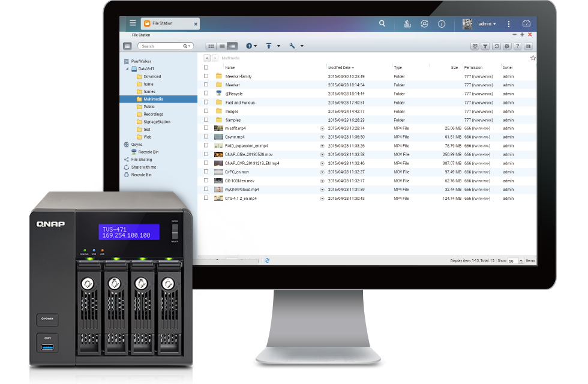Image resolution: width=588 pixels, height=384 pixels.
Task: Check the QvPC_en.mov checkbox
Action: tap(206, 172)
